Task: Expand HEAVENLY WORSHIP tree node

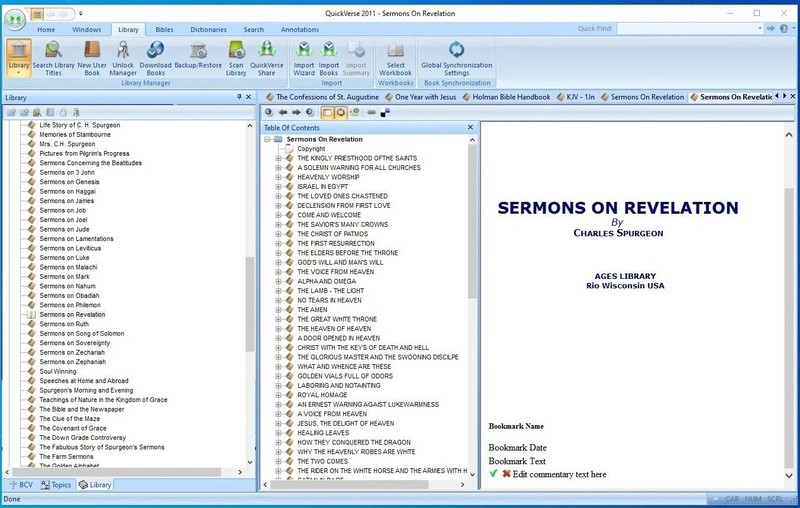Action: point(278,177)
